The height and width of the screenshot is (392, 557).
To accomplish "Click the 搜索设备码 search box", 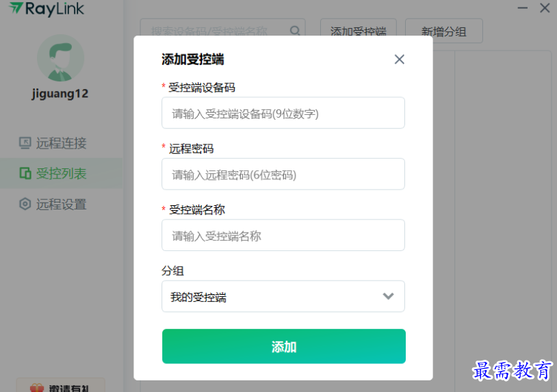I will [218, 31].
